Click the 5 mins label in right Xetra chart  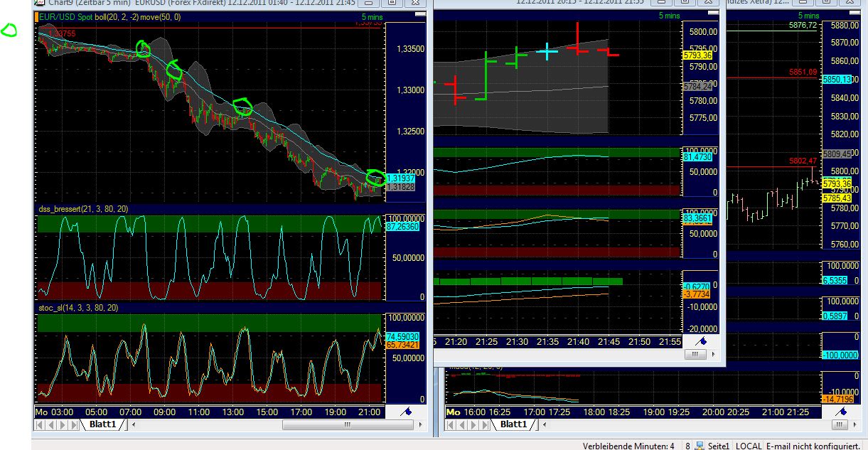(x=808, y=16)
